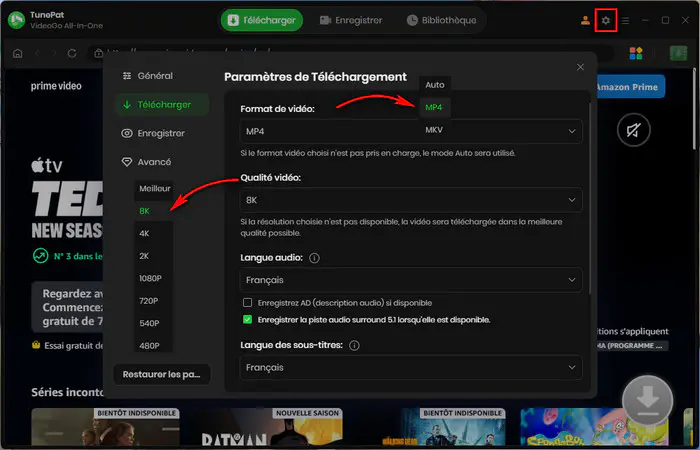
Task: Reload the page with refresh icon
Action: click(x=72, y=54)
